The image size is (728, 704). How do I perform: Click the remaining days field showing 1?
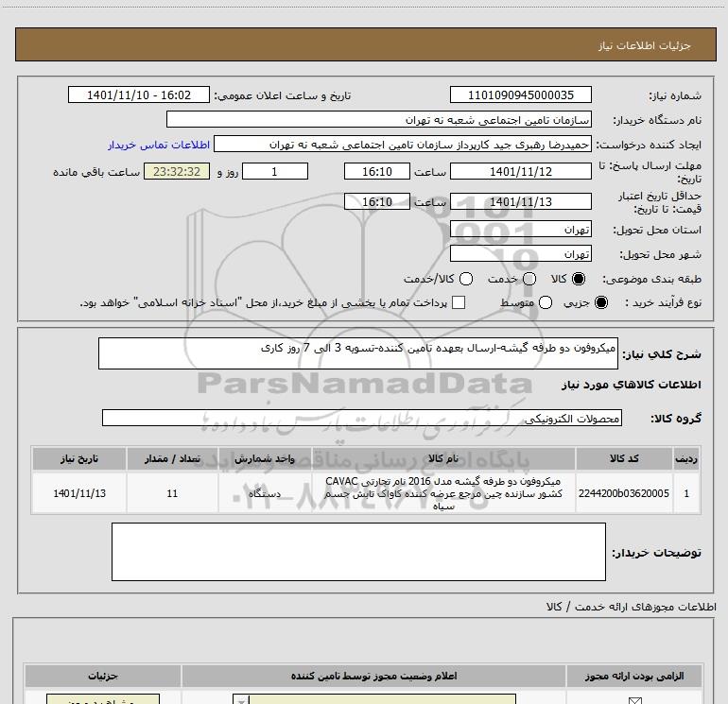pyautogui.click(x=275, y=171)
